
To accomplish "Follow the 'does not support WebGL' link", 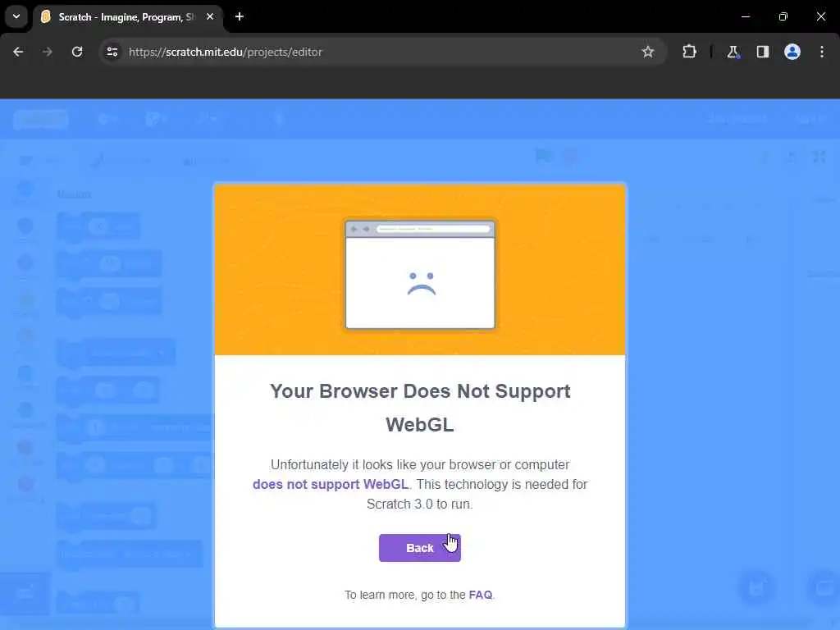I will [331, 484].
